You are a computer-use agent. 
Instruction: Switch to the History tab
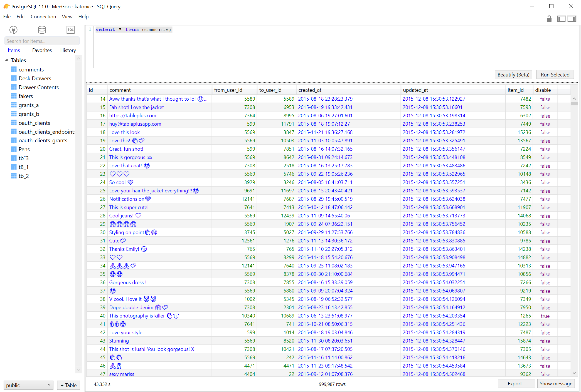(68, 50)
